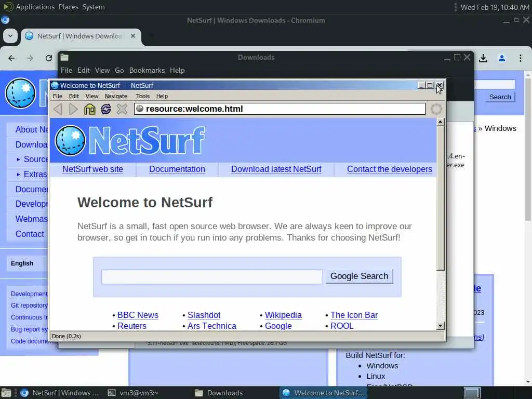Click favicon globe in NetSurf URL bar

coord(140,109)
